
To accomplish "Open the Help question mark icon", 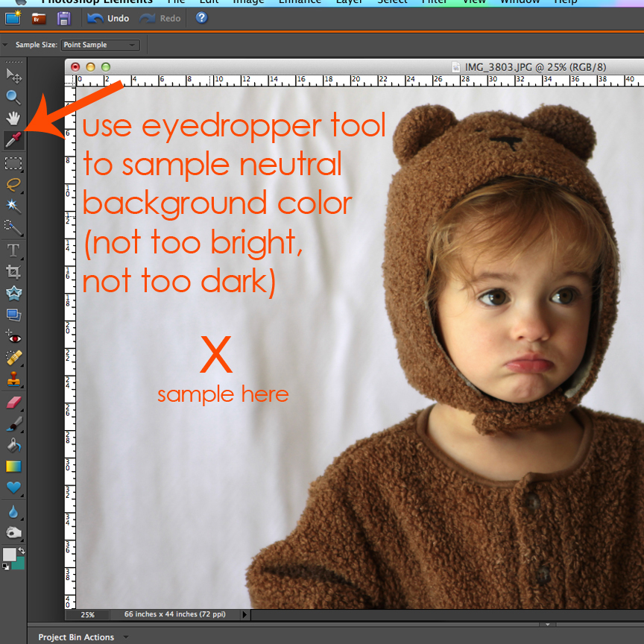I will (x=202, y=18).
